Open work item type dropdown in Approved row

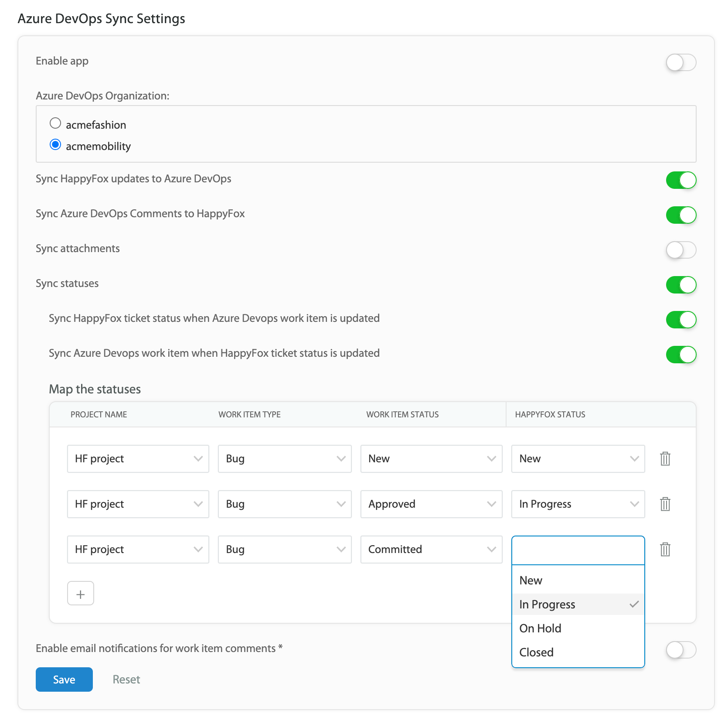(285, 504)
